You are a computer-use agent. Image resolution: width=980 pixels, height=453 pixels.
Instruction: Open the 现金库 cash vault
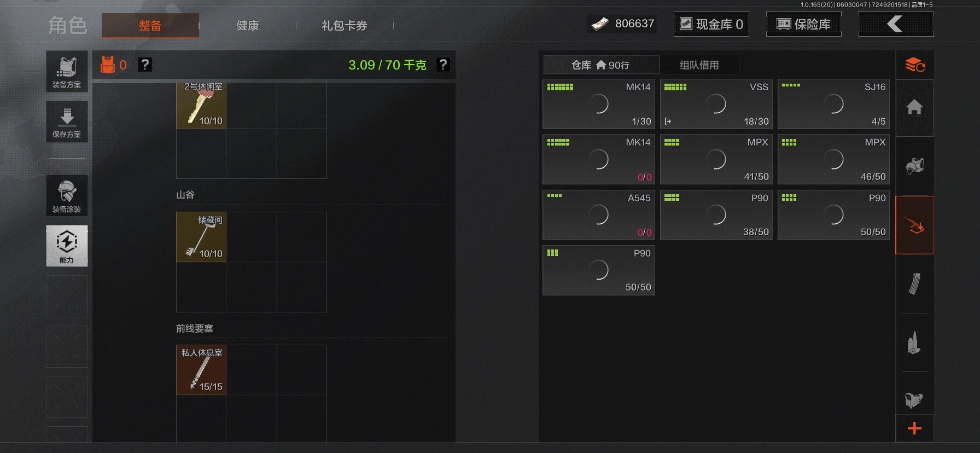[x=711, y=24]
